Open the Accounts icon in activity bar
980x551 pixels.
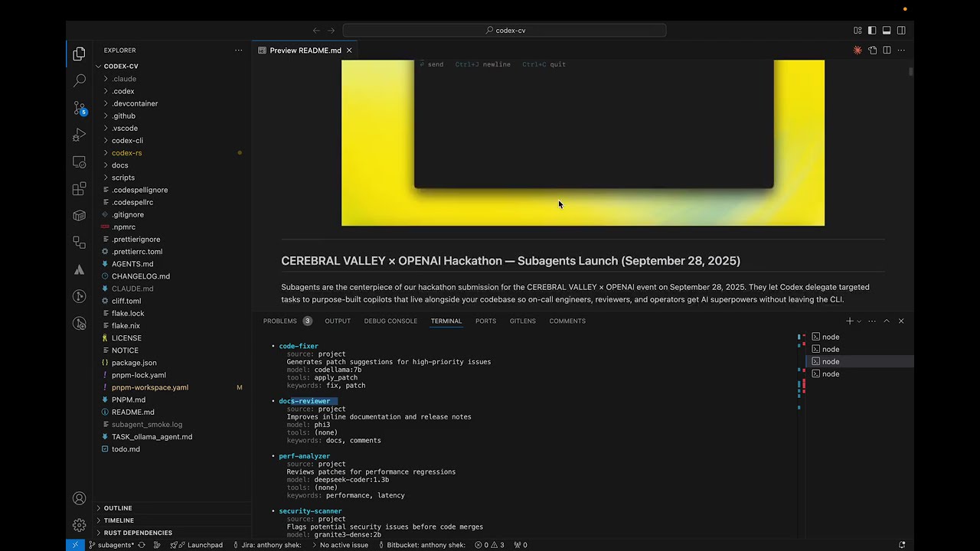[x=79, y=498]
